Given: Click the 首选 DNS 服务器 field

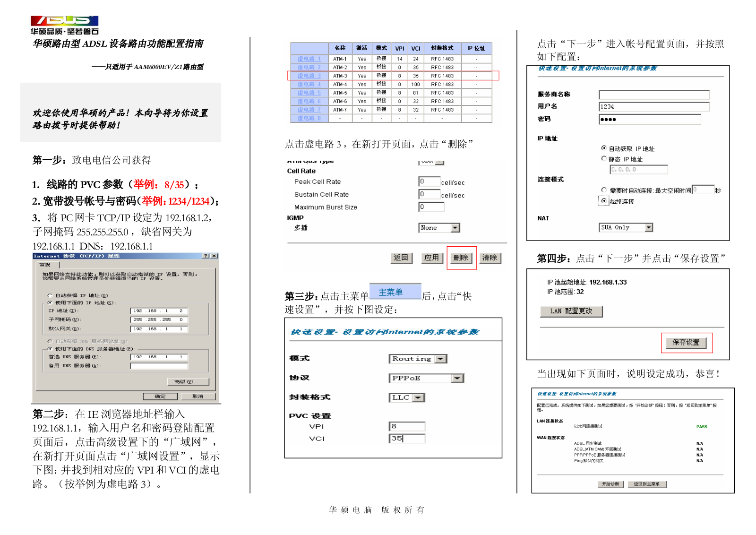Looking at the screenshot, I should coord(159,357).
